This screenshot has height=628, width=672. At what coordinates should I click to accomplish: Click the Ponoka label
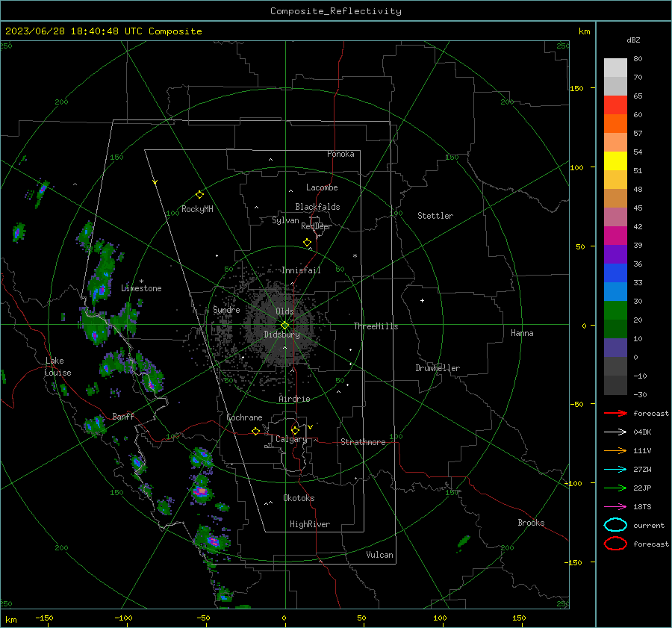(x=340, y=154)
